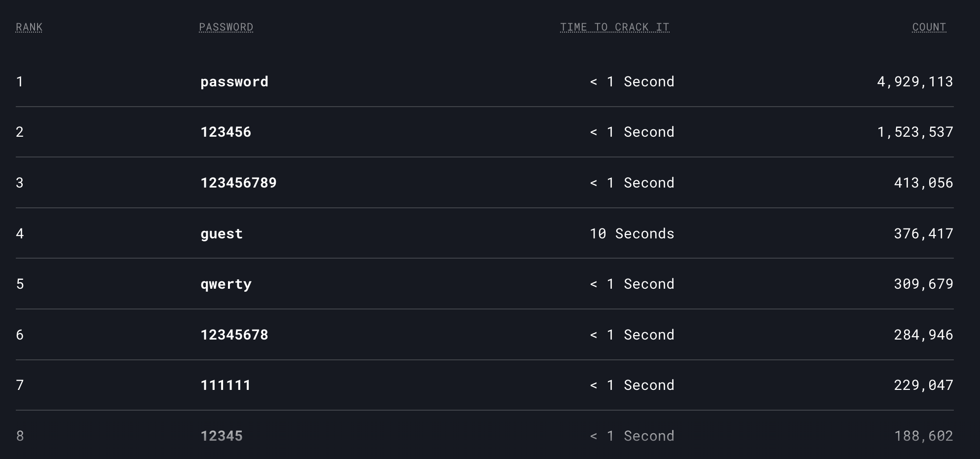Click the count 4,929,113

pyautogui.click(x=915, y=82)
